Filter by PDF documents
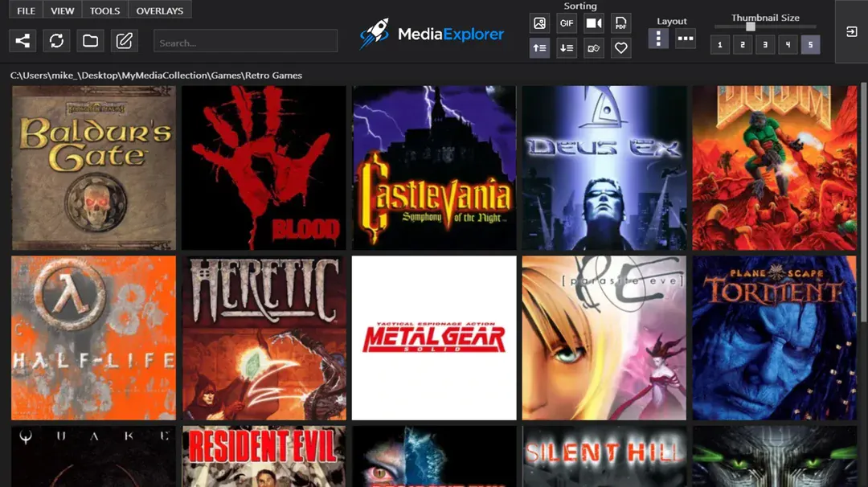Viewport: 868px width, 487px height. pyautogui.click(x=620, y=23)
